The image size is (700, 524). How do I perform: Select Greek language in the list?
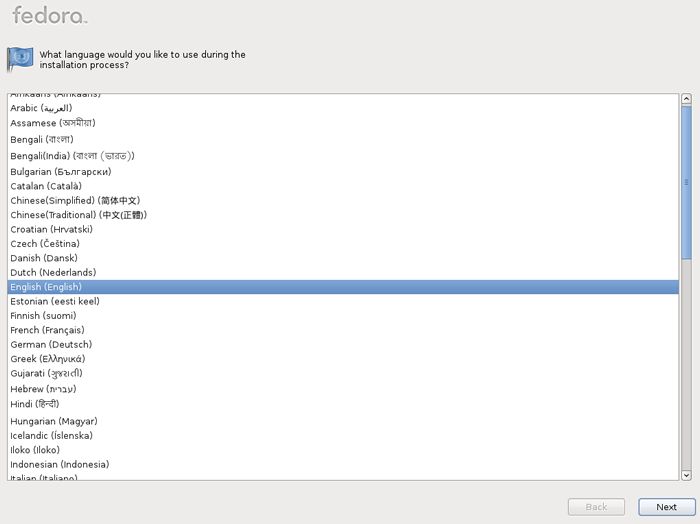(x=343, y=359)
